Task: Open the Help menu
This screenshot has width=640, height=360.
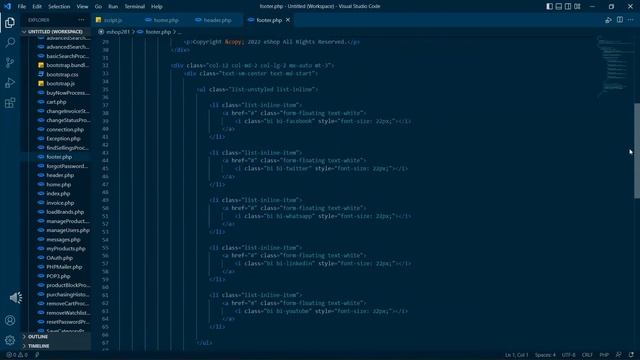Action: (157, 7)
